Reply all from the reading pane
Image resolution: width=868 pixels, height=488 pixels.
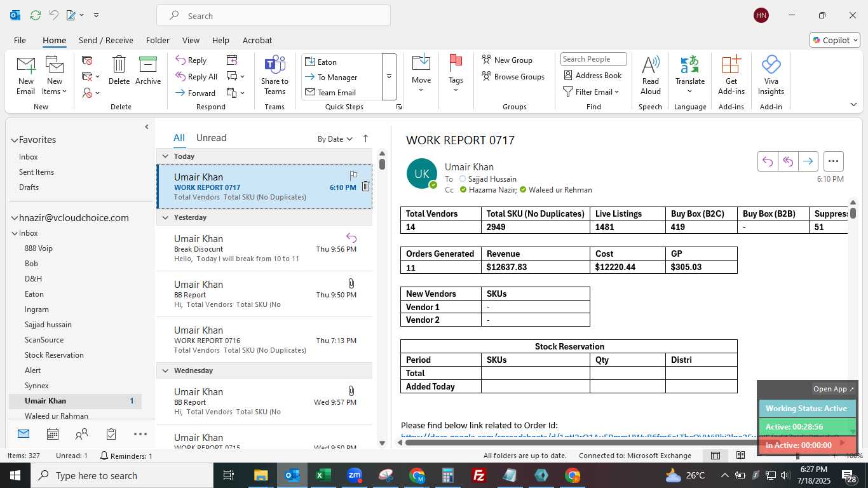point(788,161)
